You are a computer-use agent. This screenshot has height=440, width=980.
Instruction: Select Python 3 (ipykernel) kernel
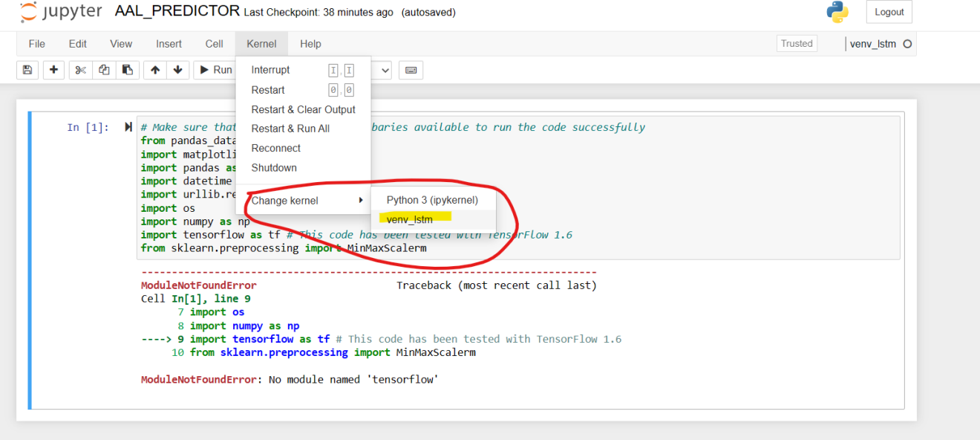432,200
